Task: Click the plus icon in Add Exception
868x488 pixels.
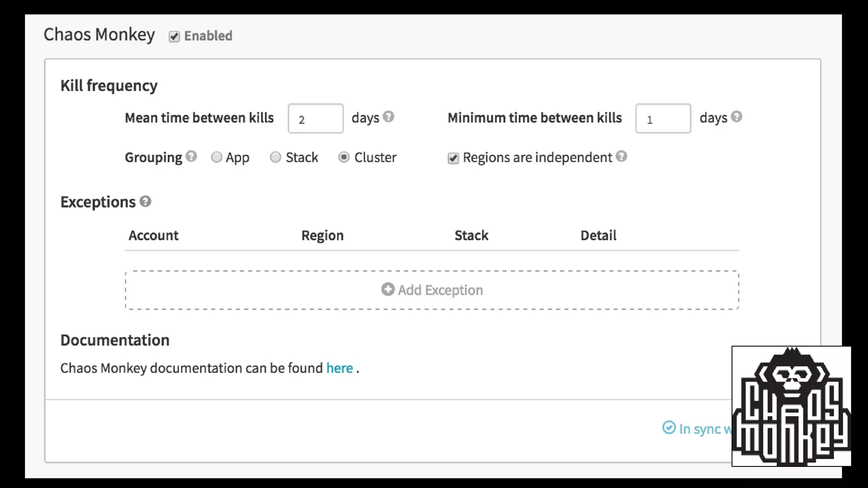Action: [388, 289]
